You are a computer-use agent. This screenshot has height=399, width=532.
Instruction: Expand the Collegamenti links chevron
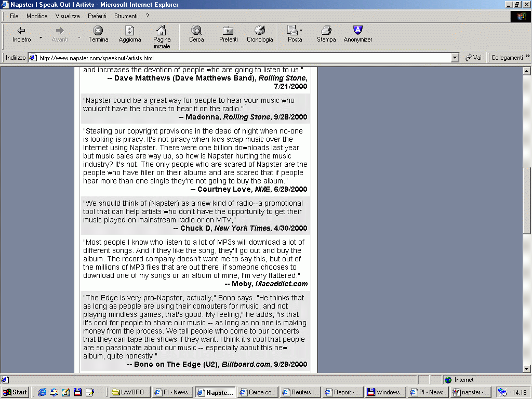click(x=527, y=57)
